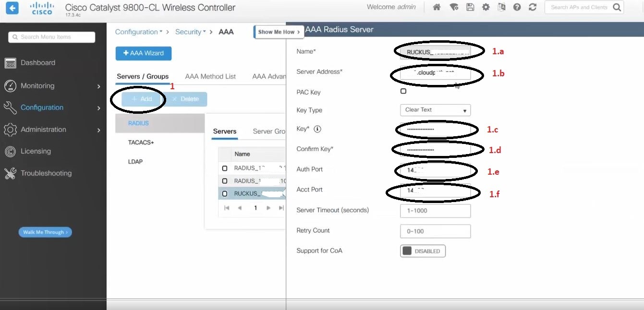Click the back arrow icon beside Cisco logo
The image size is (644, 310).
pyautogui.click(x=12, y=8)
